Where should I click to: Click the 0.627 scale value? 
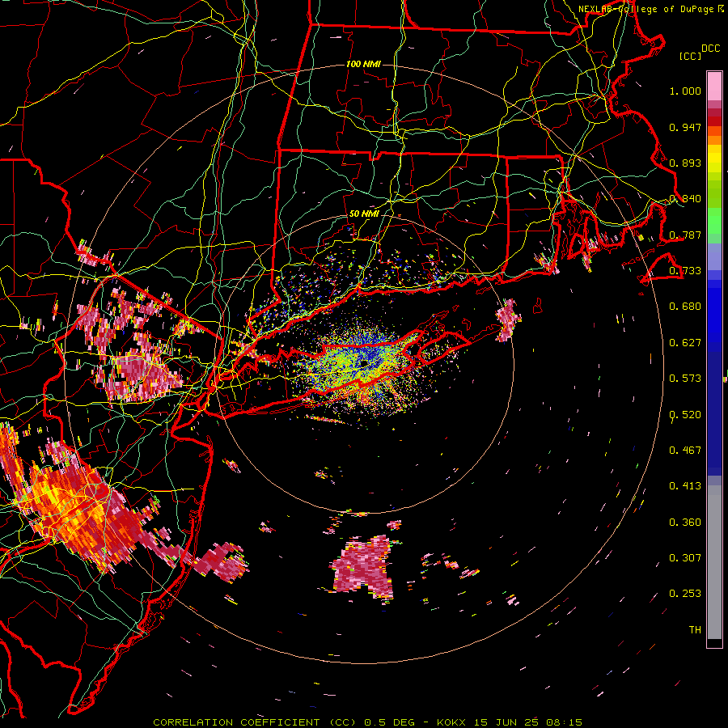685,343
